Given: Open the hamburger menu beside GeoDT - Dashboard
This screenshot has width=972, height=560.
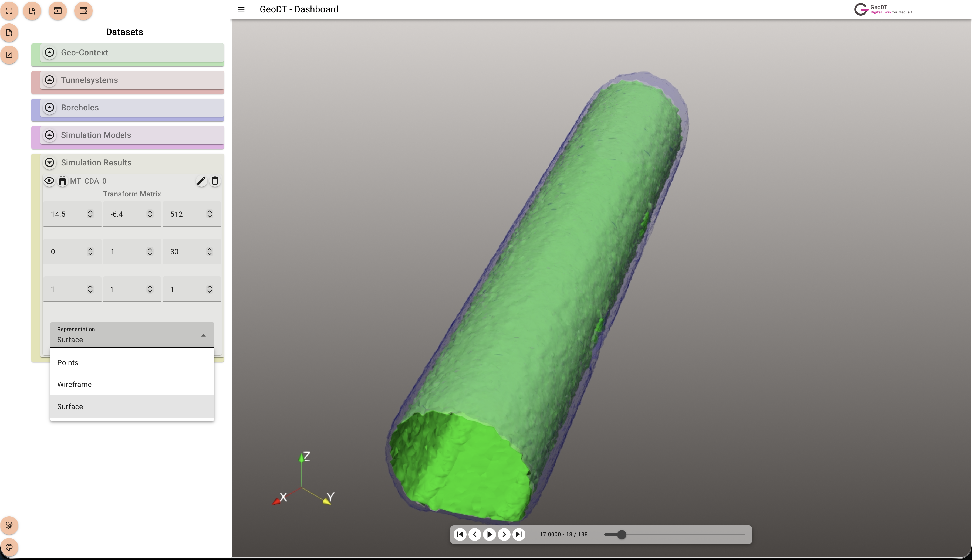Looking at the screenshot, I should (241, 9).
